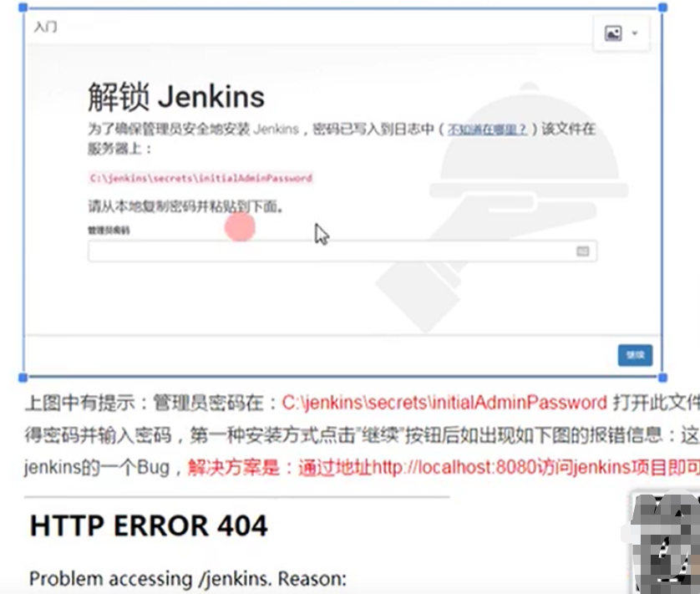Click the "解锁 Jenkins" heading
700x594 pixels.
176,96
